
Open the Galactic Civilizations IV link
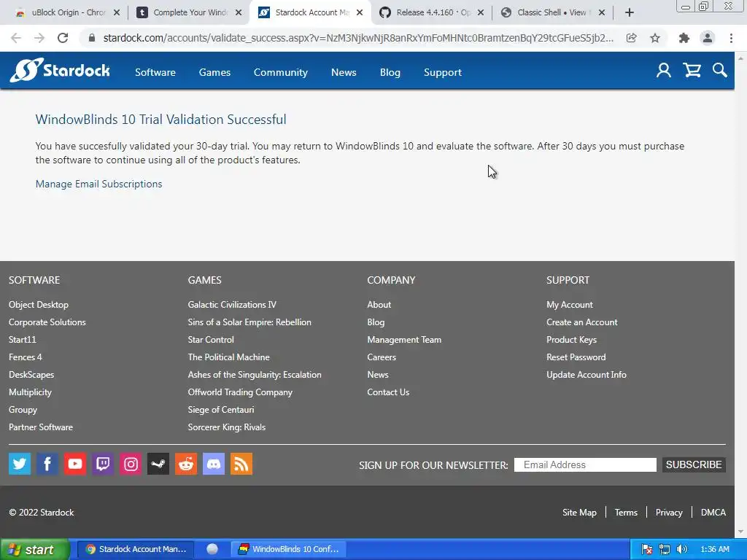[232, 305]
